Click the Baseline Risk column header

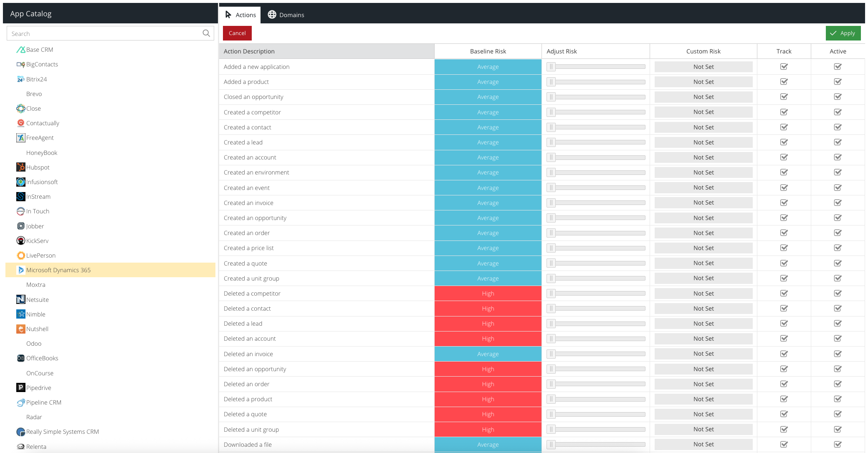tap(488, 51)
